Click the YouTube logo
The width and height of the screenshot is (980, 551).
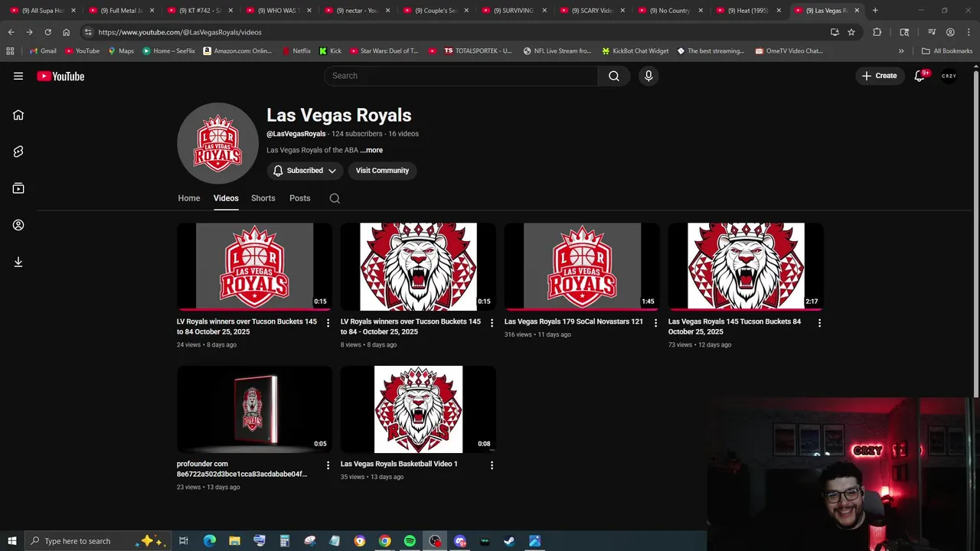tap(60, 76)
